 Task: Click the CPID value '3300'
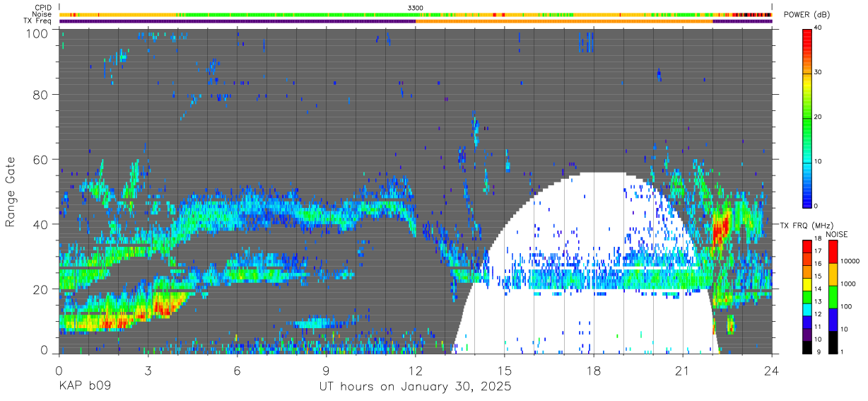(x=416, y=8)
